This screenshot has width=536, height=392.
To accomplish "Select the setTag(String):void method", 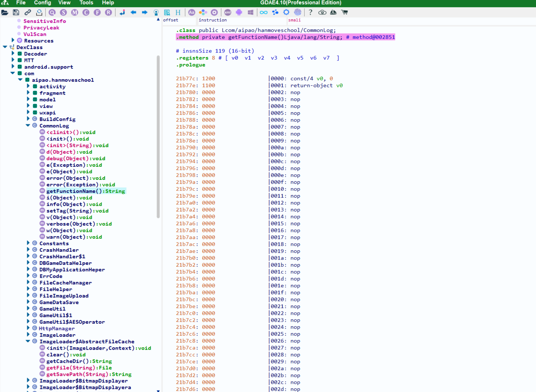I will [77, 211].
